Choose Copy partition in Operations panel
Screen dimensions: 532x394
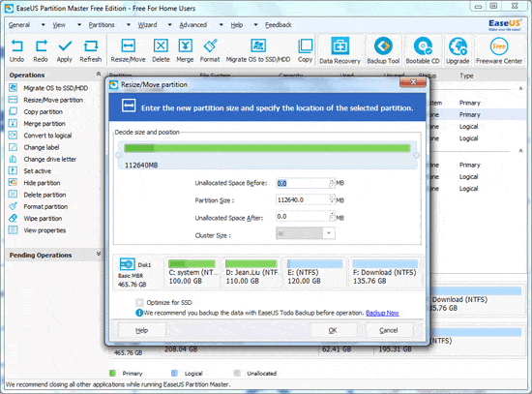(x=36, y=111)
